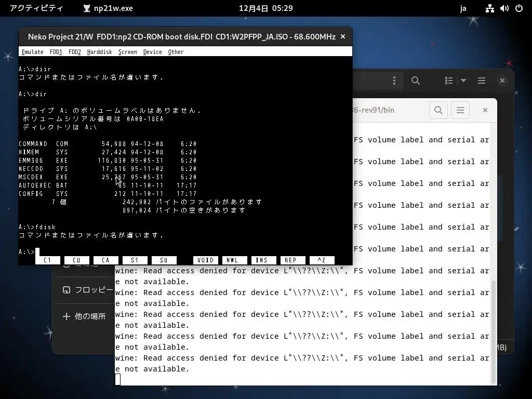
Task: Click the ^Z function key label
Action: pyautogui.click(x=322, y=260)
